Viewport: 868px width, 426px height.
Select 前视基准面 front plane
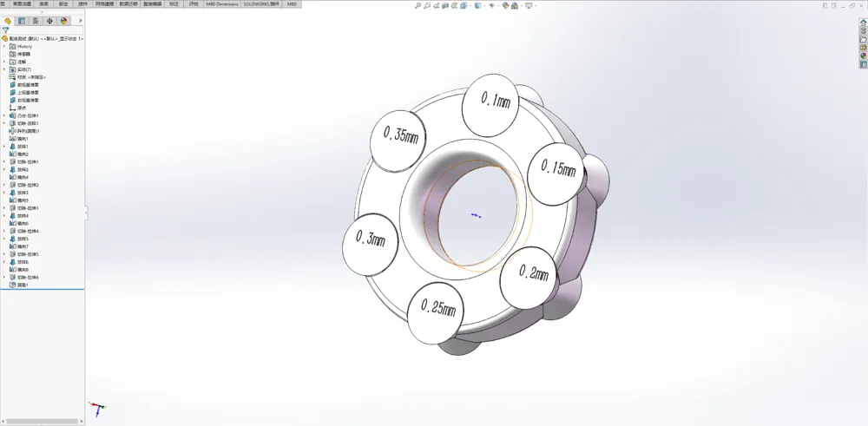(x=24, y=85)
